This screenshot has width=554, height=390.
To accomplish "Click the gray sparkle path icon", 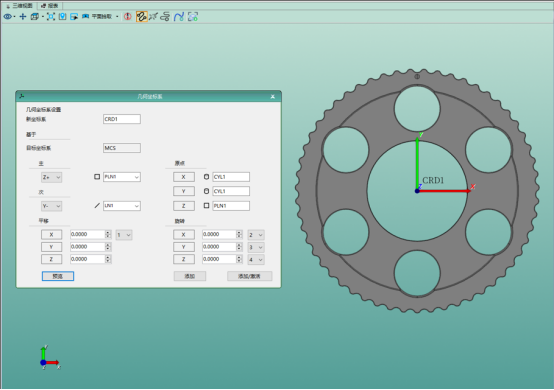I will [153, 17].
